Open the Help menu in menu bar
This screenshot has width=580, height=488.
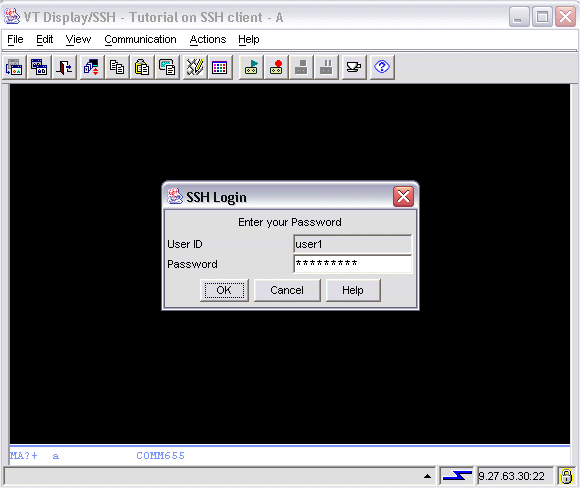(249, 39)
